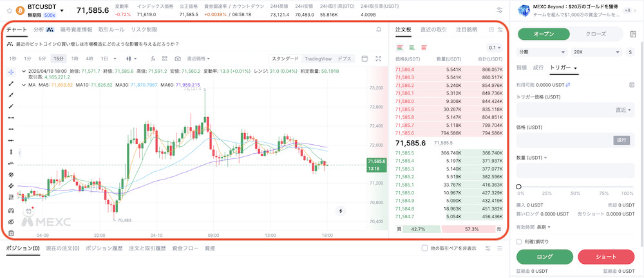Toggle the S button next to leverage

click(x=630, y=52)
